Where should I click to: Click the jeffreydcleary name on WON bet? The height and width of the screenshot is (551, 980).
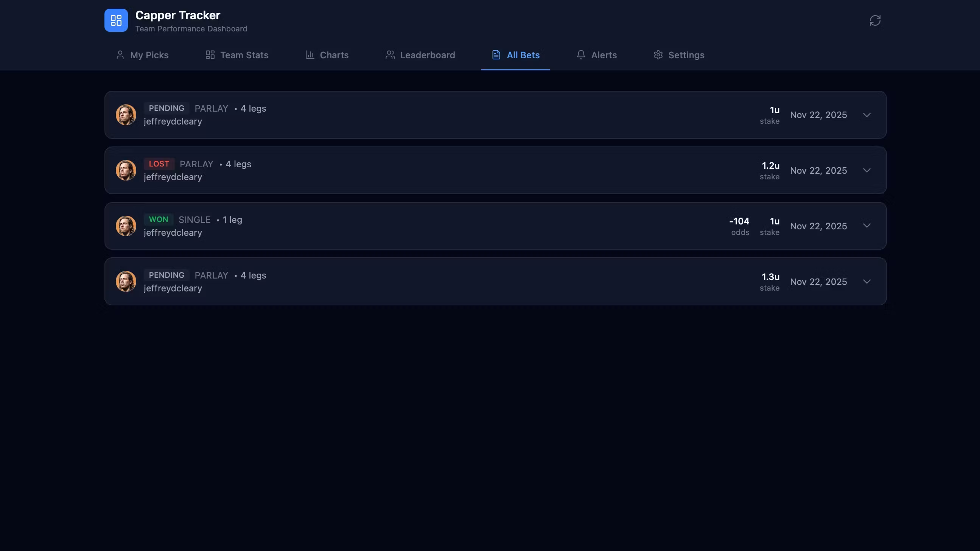pos(173,232)
